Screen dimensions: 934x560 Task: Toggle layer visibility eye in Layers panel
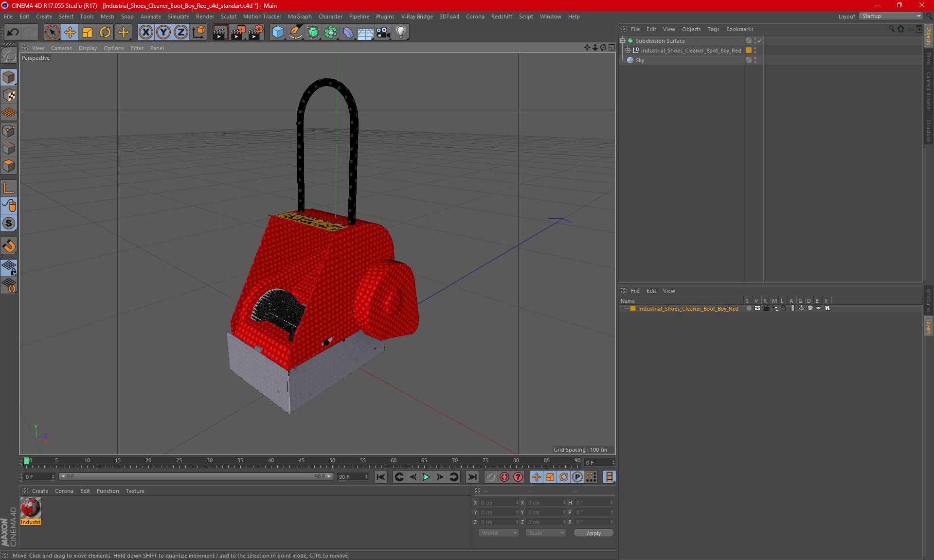tap(757, 308)
